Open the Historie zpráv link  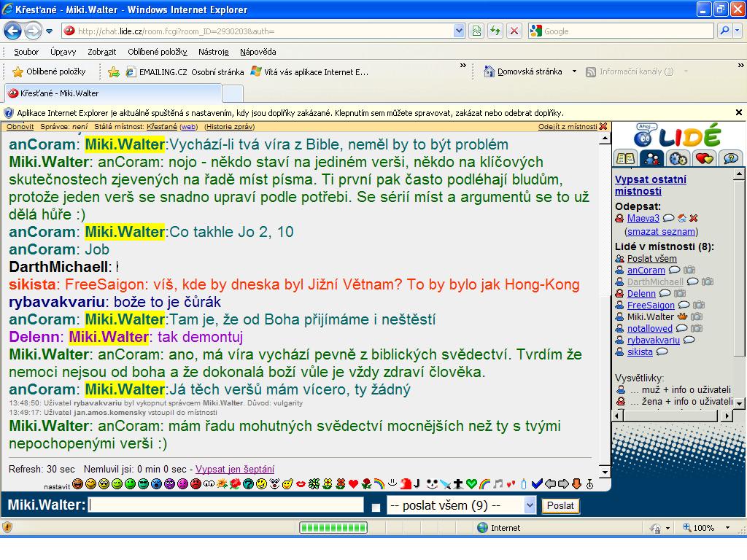click(230, 127)
